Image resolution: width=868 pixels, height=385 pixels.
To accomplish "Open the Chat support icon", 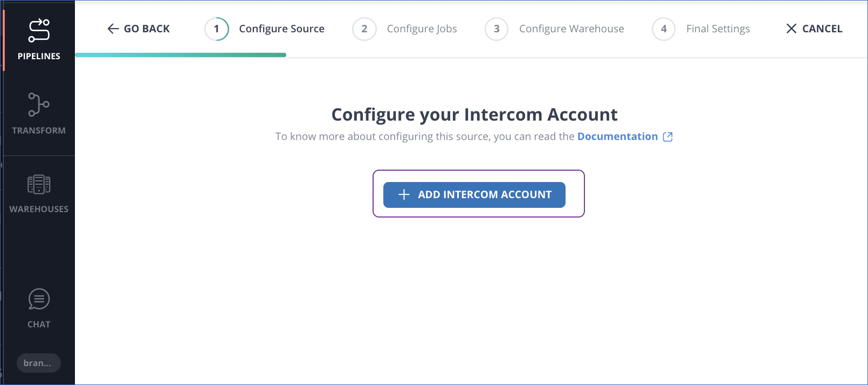I will pos(38,299).
